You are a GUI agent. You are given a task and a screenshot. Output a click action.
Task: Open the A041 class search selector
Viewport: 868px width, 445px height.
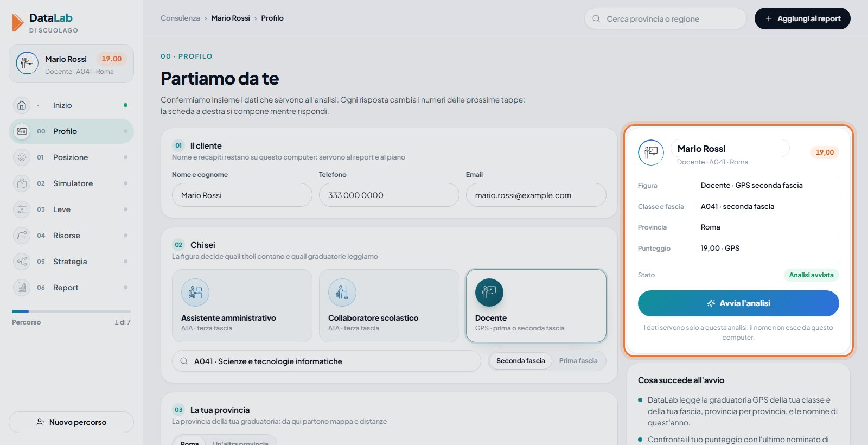[327, 361]
